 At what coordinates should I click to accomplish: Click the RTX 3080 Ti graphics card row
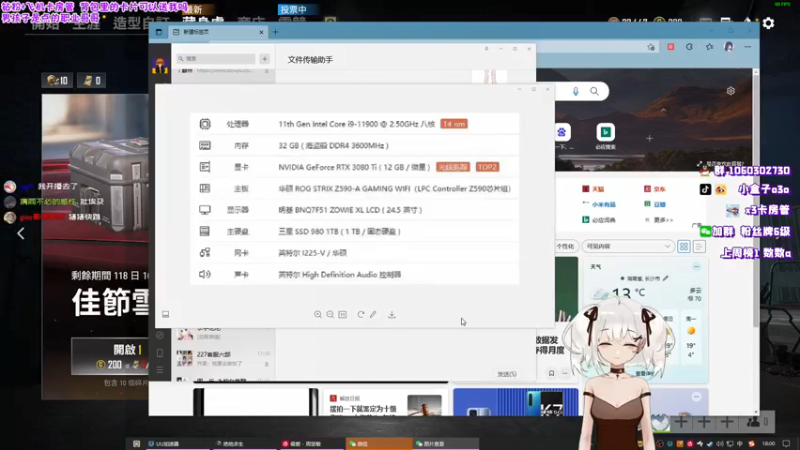pyautogui.click(x=355, y=167)
